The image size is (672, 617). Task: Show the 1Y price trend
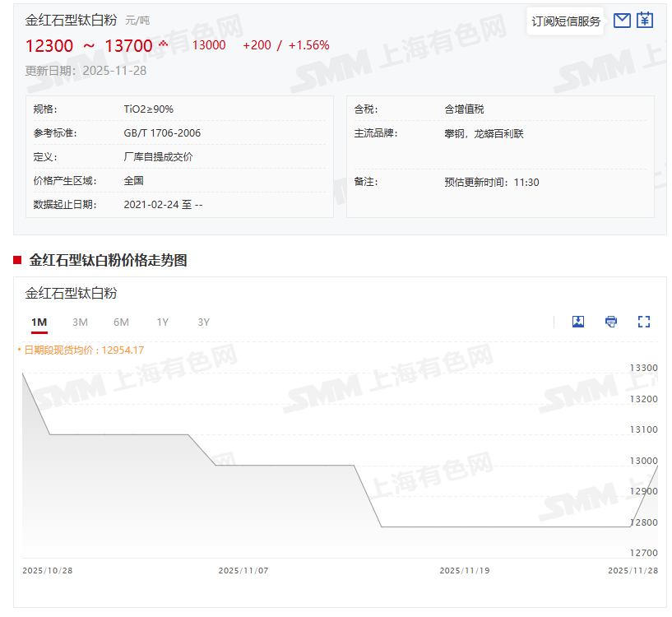coord(163,322)
